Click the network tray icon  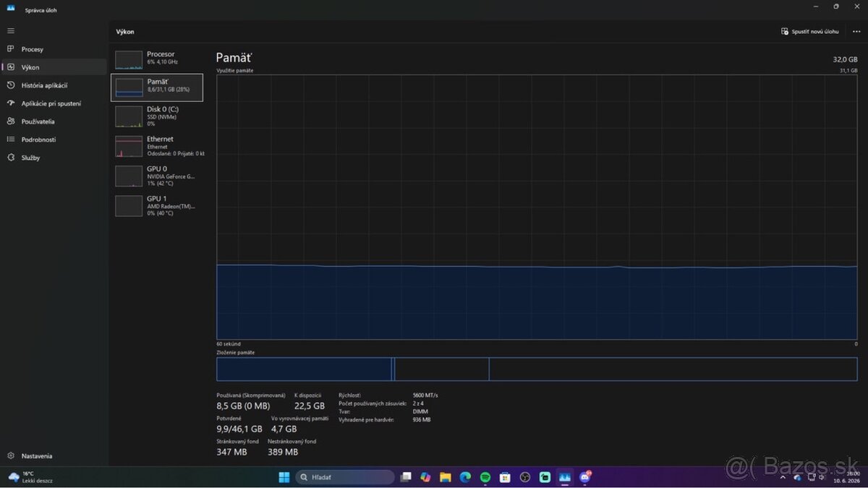point(811,477)
